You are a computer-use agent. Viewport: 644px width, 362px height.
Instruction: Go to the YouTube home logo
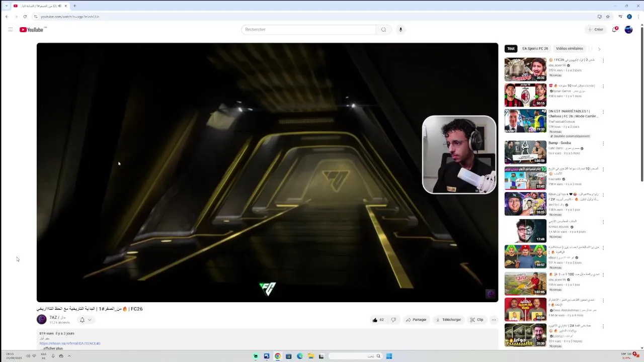(x=32, y=30)
